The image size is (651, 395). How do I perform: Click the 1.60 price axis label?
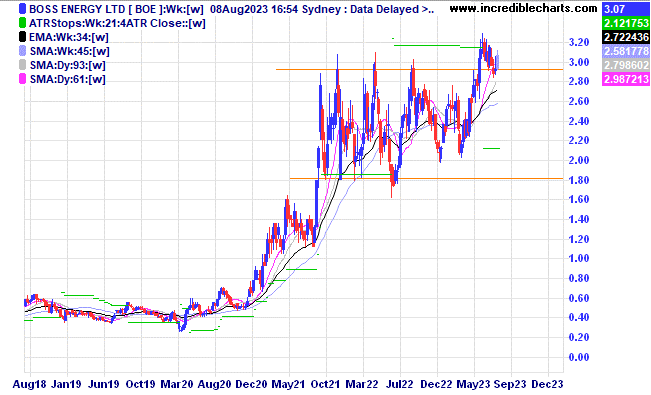click(x=579, y=199)
